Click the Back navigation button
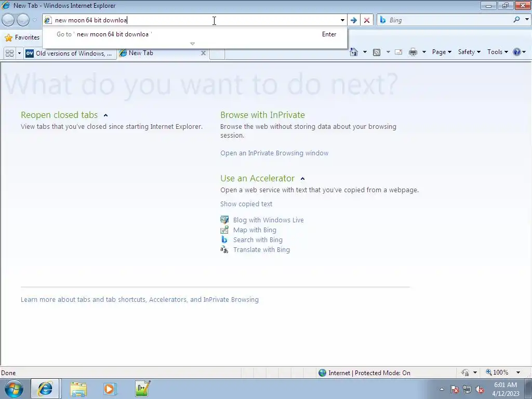 (8, 20)
